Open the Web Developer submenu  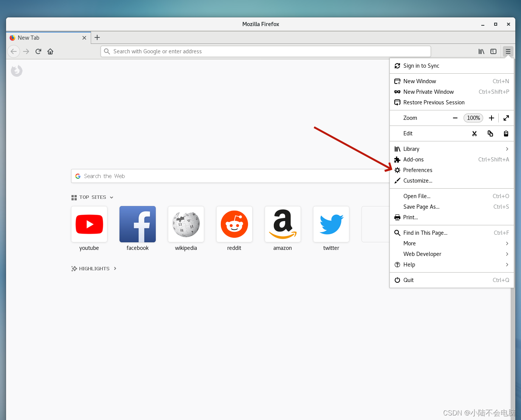422,254
